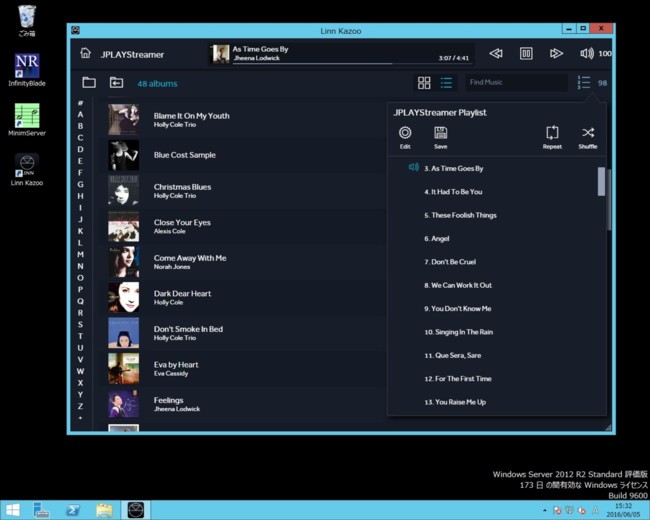
Task: Open album Dark Dear Heart
Action: pyautogui.click(x=245, y=297)
